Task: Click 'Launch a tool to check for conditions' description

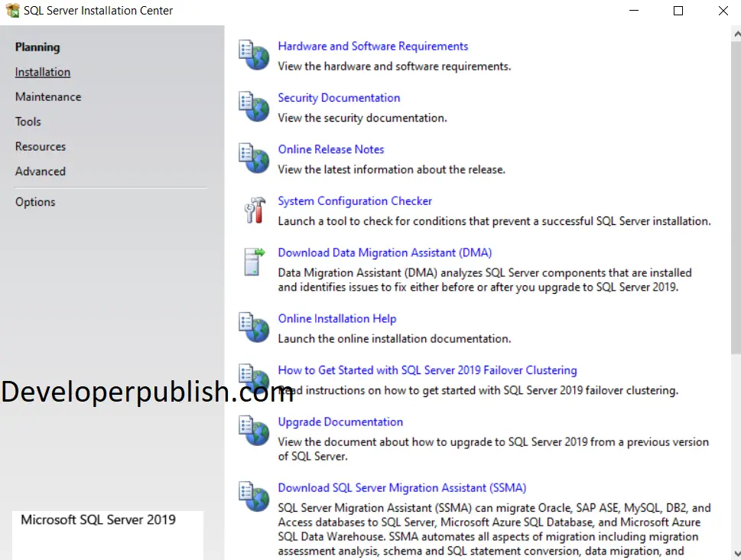Action: 494,221
